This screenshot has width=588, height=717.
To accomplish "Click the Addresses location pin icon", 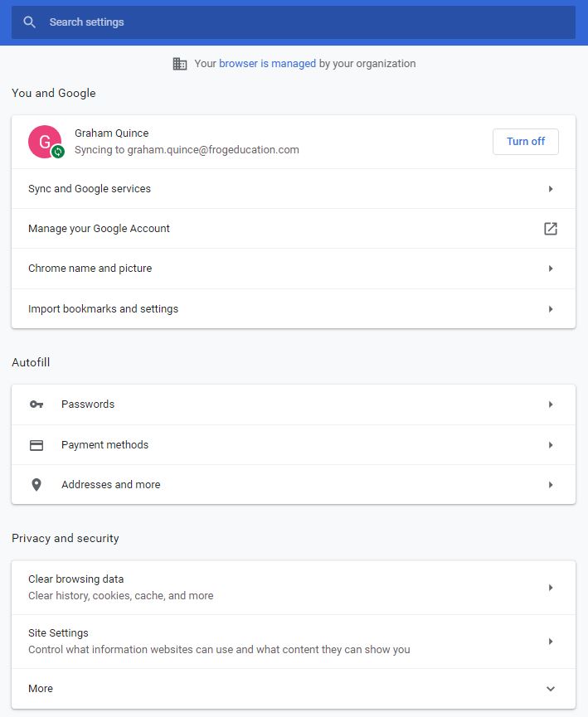I will coord(36,485).
